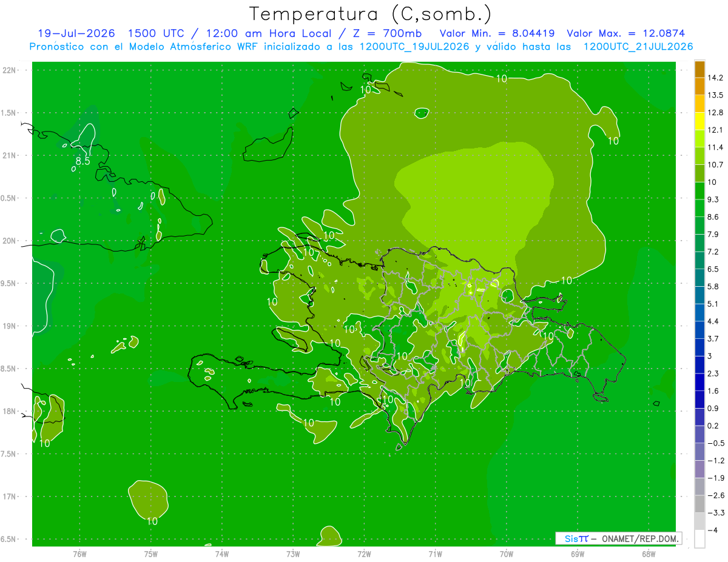
Task: Select the 71W longitude label
Action: pyautogui.click(x=435, y=554)
